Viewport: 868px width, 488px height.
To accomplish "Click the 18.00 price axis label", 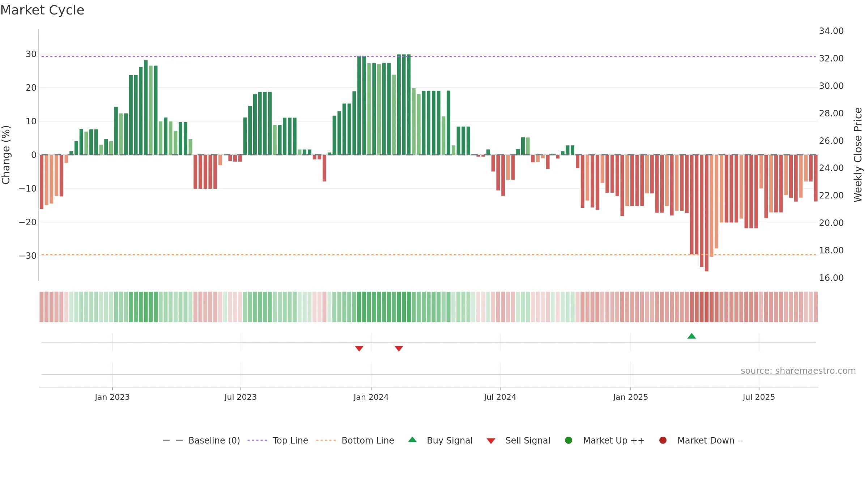I will (x=831, y=251).
